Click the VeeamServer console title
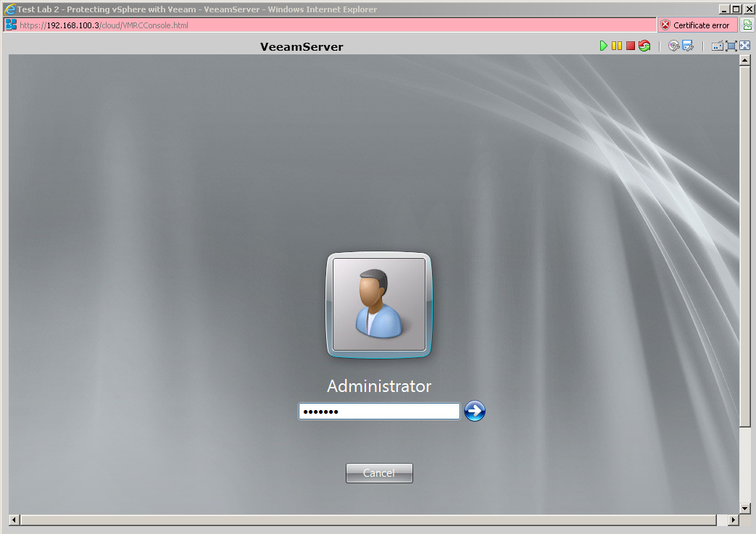The height and width of the screenshot is (534, 756). [x=302, y=47]
